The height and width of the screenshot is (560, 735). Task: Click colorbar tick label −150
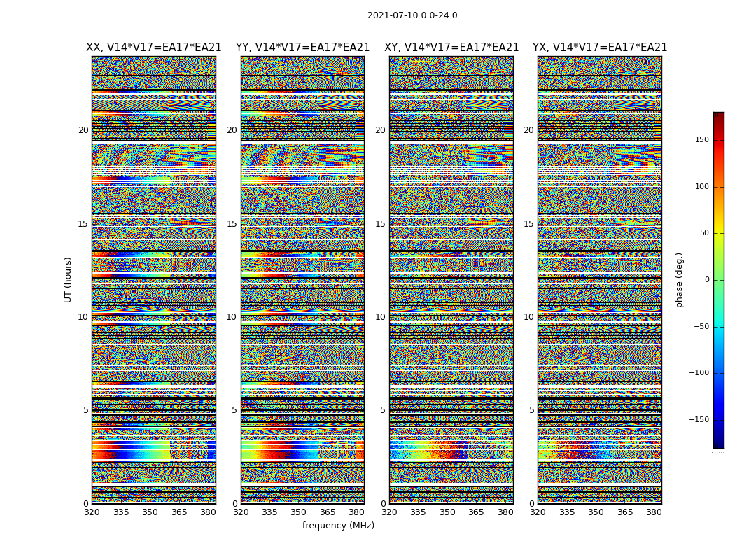(699, 419)
